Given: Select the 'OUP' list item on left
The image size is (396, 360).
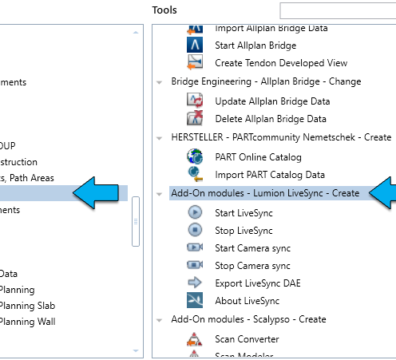Looking at the screenshot, I should coord(8,146).
